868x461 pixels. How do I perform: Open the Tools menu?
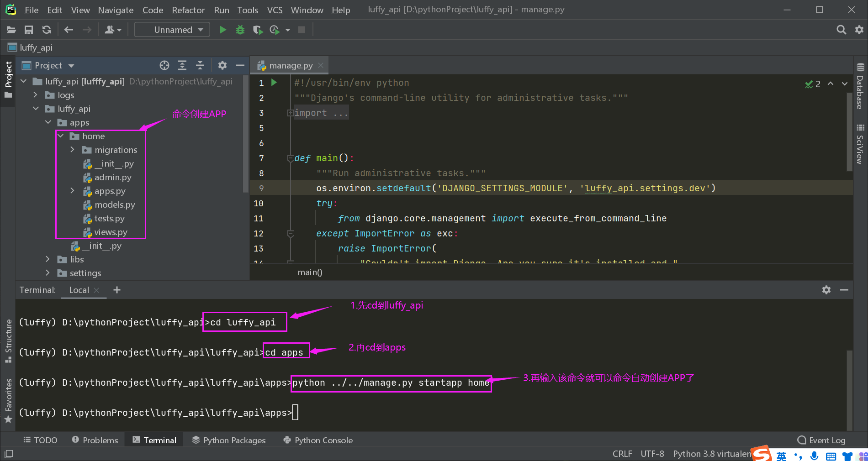pos(248,10)
